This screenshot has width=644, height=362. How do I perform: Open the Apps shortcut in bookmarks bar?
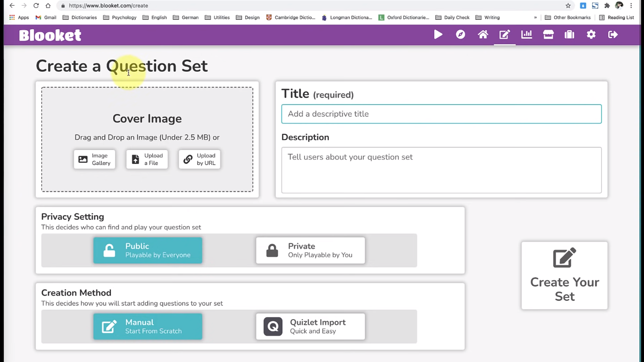pyautogui.click(x=19, y=17)
